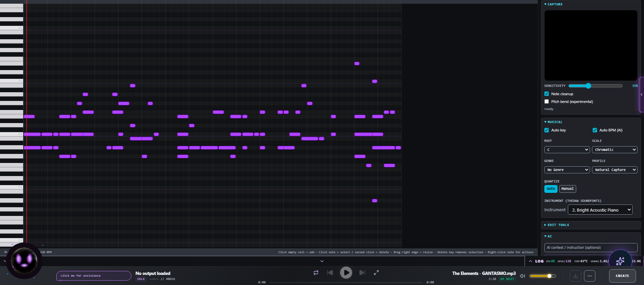Toggle Note cleanup checkbox
The image size is (644, 285).
point(547,94)
